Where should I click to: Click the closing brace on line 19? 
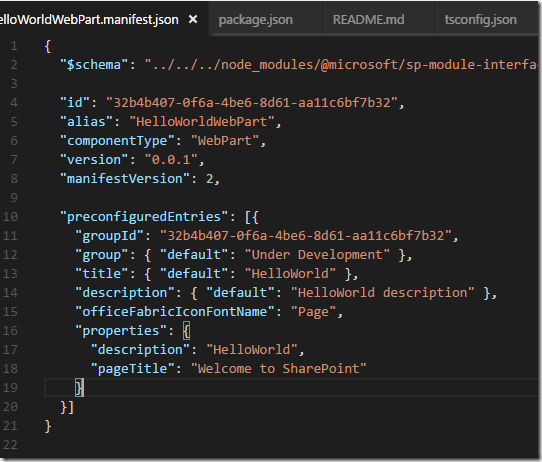coord(79,388)
